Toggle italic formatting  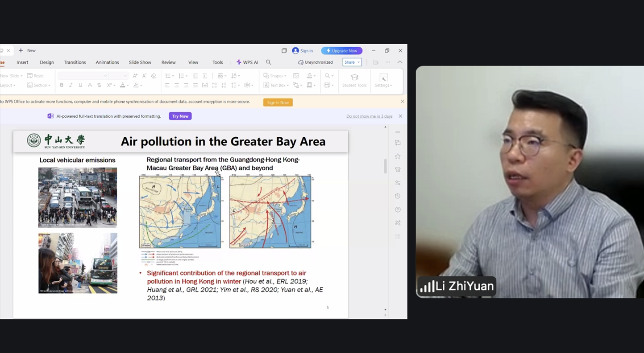pyautogui.click(x=71, y=85)
